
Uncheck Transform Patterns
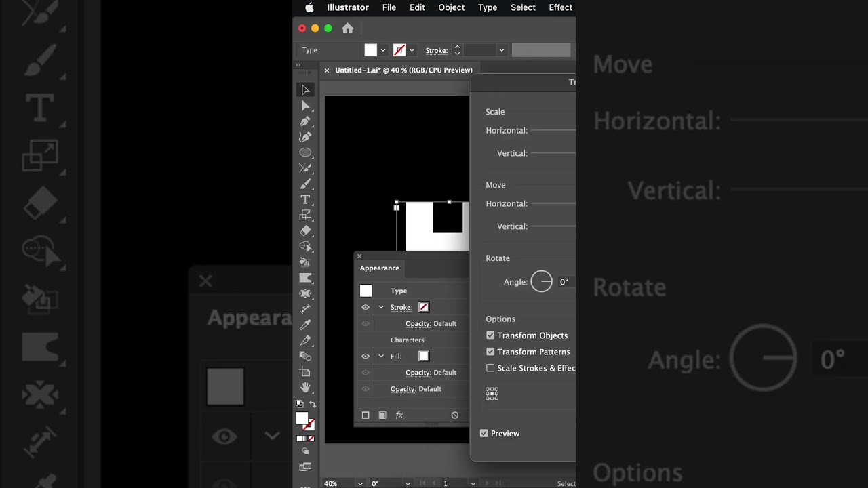(490, 352)
